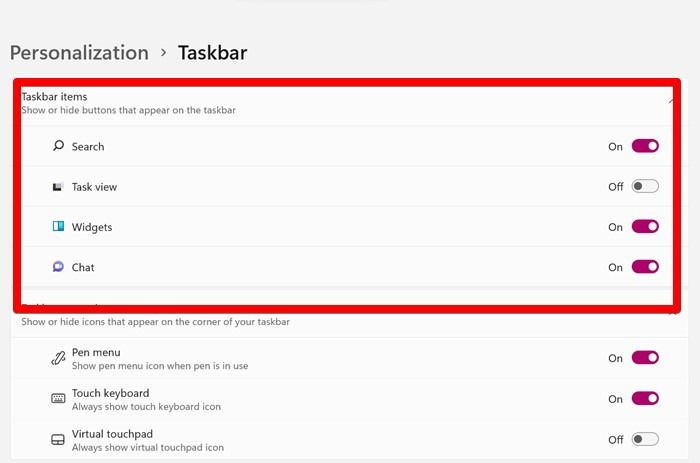Disable the Touch keyboard toggle

click(x=645, y=398)
